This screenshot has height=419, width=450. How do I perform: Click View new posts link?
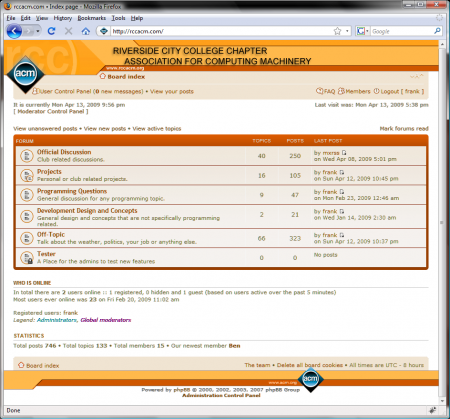(105, 129)
